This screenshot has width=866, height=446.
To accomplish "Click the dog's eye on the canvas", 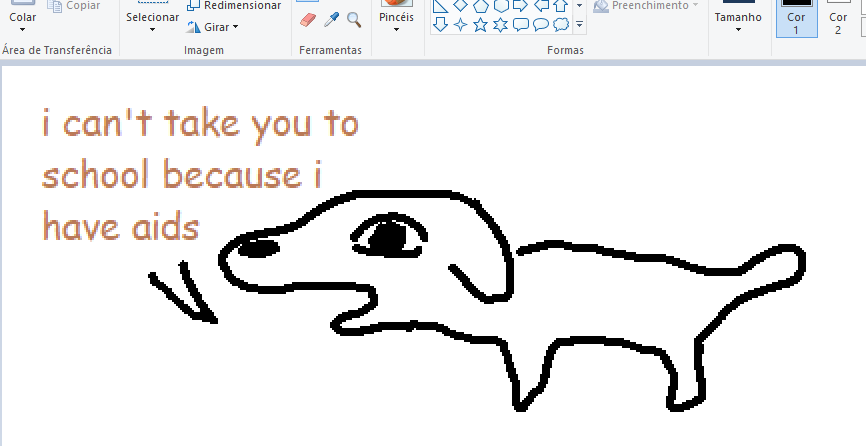I will (388, 237).
